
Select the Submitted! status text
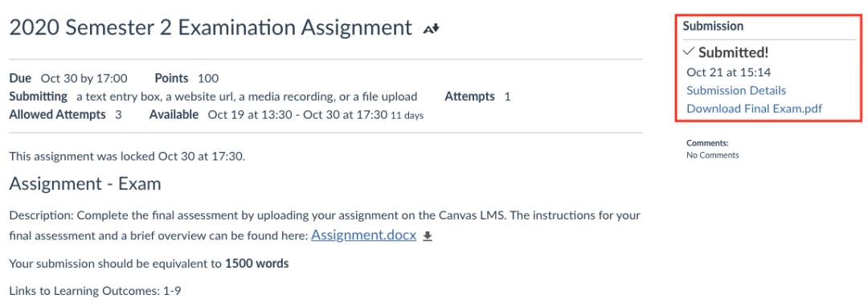tap(734, 52)
